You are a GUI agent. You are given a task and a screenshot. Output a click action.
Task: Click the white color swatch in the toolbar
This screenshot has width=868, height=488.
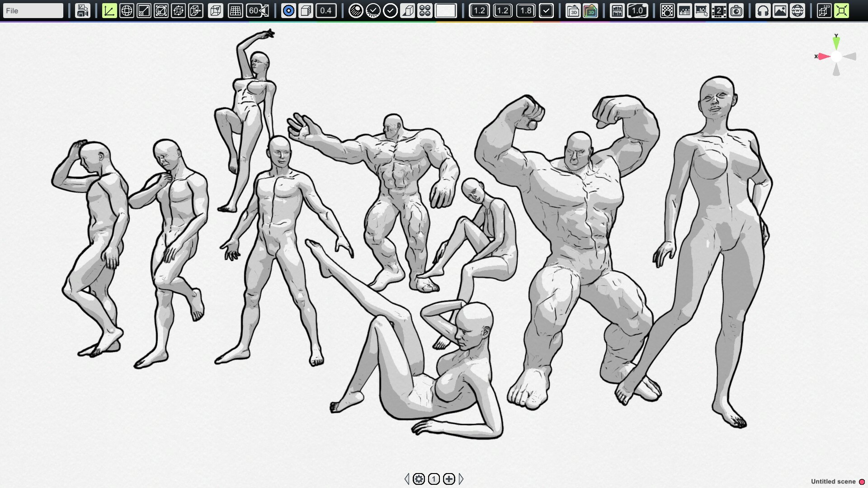pos(447,10)
